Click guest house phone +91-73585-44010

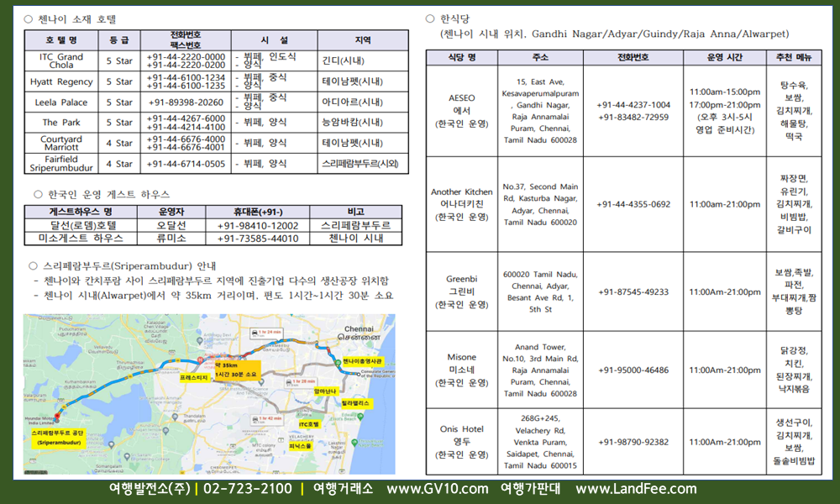click(258, 239)
